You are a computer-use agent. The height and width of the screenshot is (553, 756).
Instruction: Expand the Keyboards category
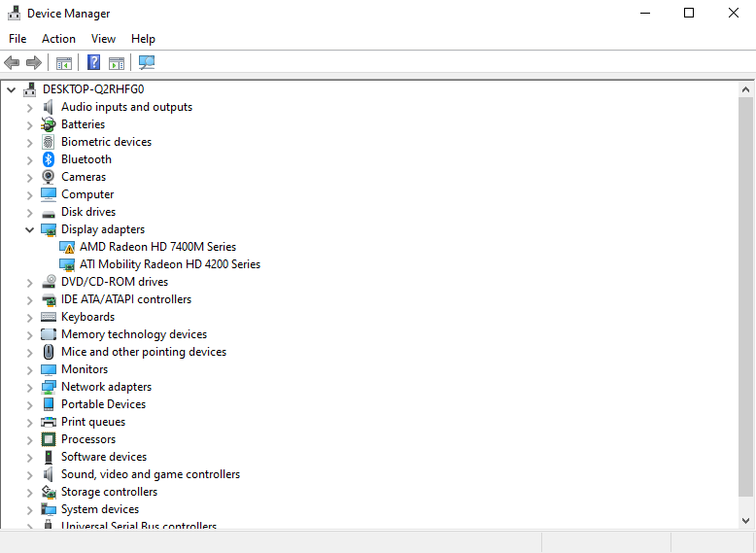29,317
